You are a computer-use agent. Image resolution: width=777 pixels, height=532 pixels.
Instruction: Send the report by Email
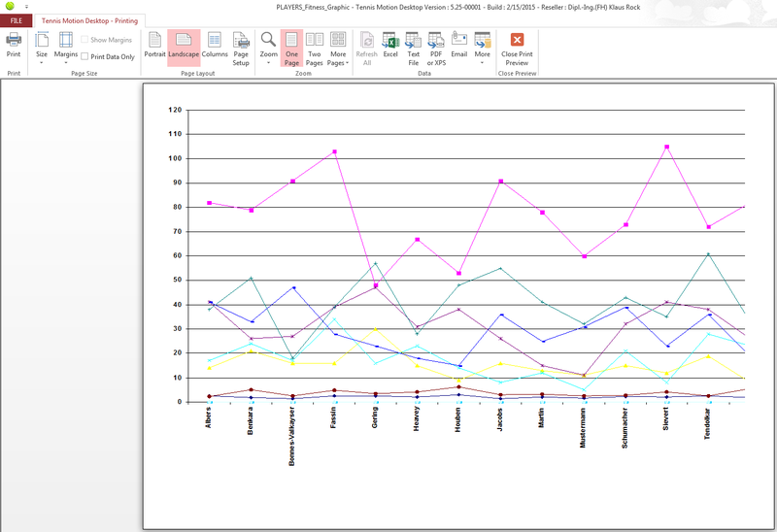click(458, 45)
